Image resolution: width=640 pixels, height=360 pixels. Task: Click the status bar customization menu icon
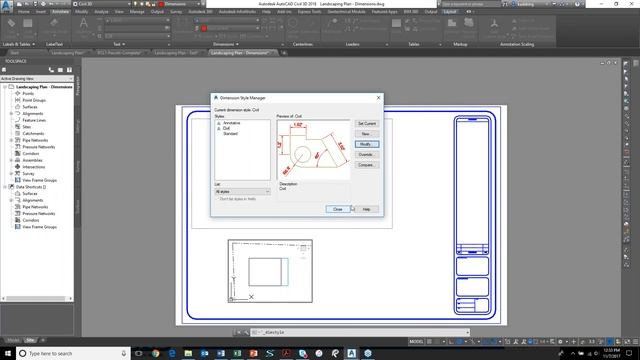pos(636,342)
